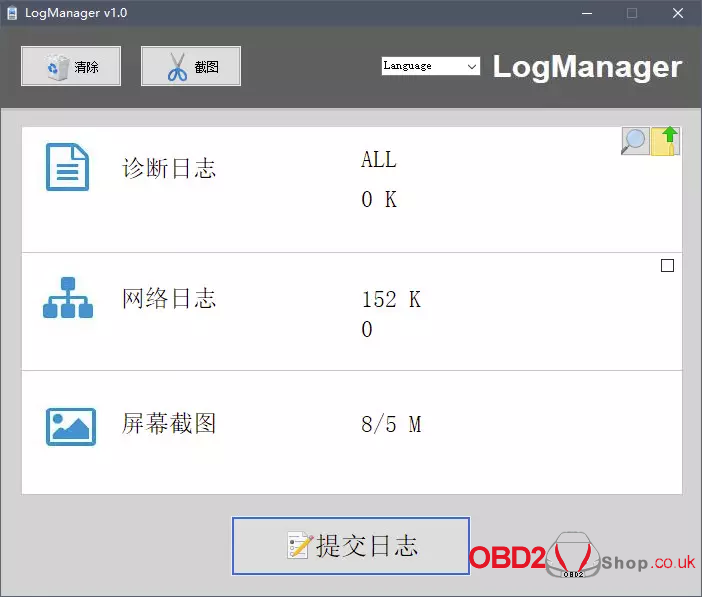Click the 152 K network log size
702x597 pixels.
pos(391,300)
